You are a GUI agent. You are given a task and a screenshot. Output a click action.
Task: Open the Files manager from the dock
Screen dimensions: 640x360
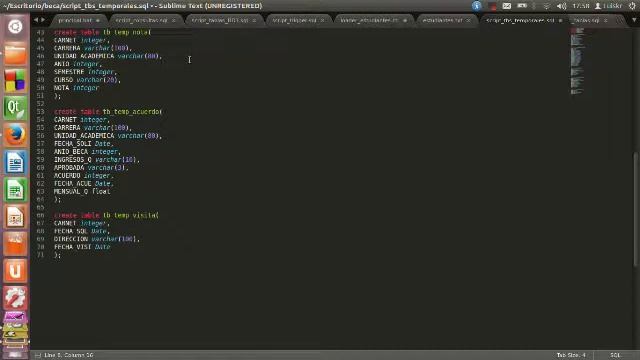pos(15,54)
